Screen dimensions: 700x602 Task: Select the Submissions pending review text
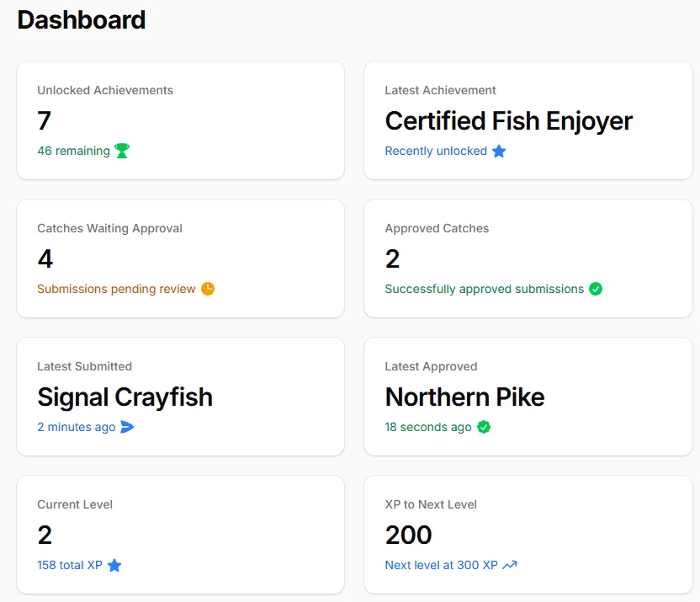(116, 289)
